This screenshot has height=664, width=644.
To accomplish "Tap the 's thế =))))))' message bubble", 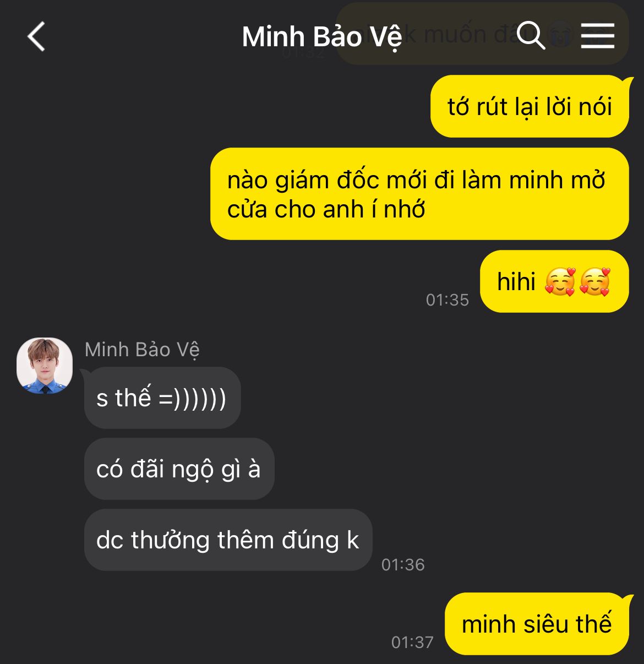I will pyautogui.click(x=162, y=398).
